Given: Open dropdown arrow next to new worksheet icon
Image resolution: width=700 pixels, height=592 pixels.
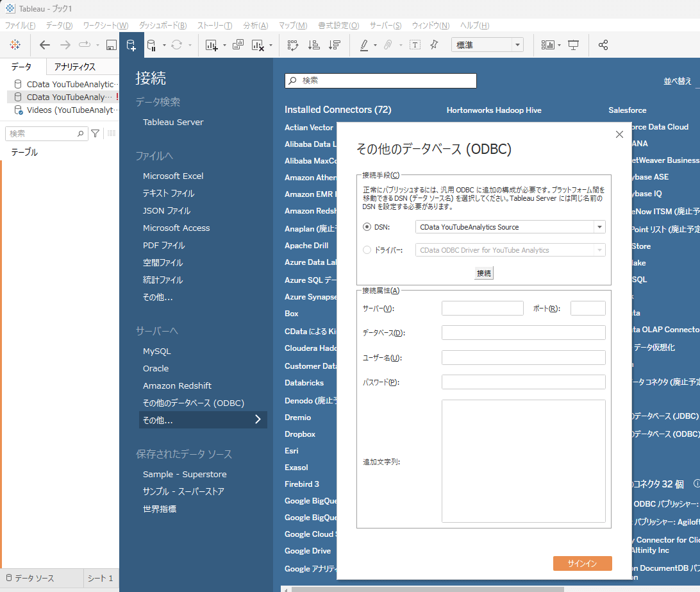Looking at the screenshot, I should 224,45.
